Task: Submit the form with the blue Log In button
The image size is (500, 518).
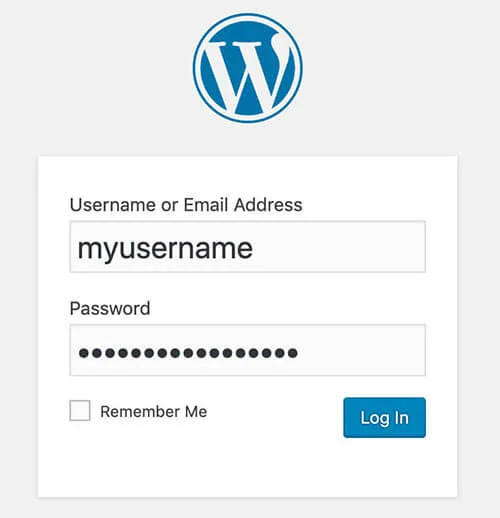Action: (x=384, y=417)
